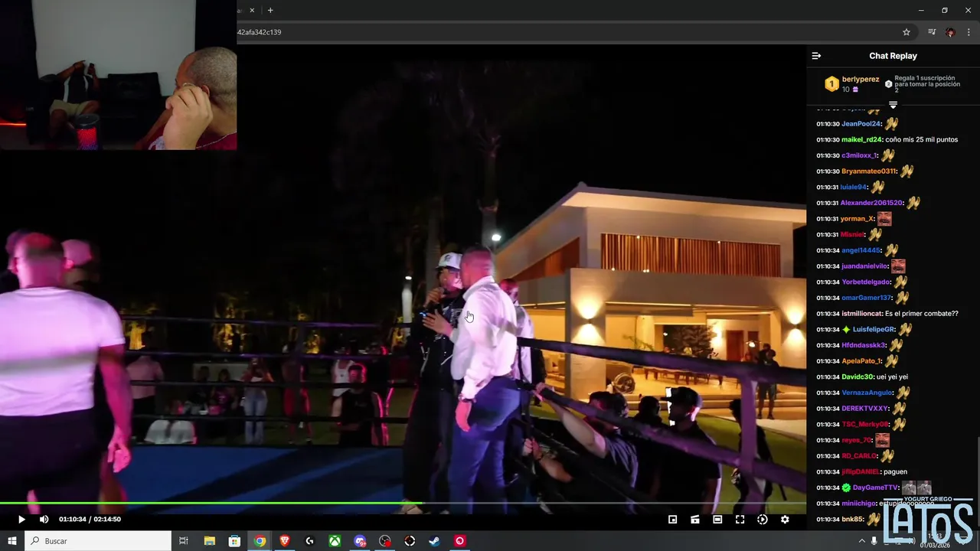Collapse the Chat Replay panel
Viewport: 980px width, 551px height.
point(816,56)
